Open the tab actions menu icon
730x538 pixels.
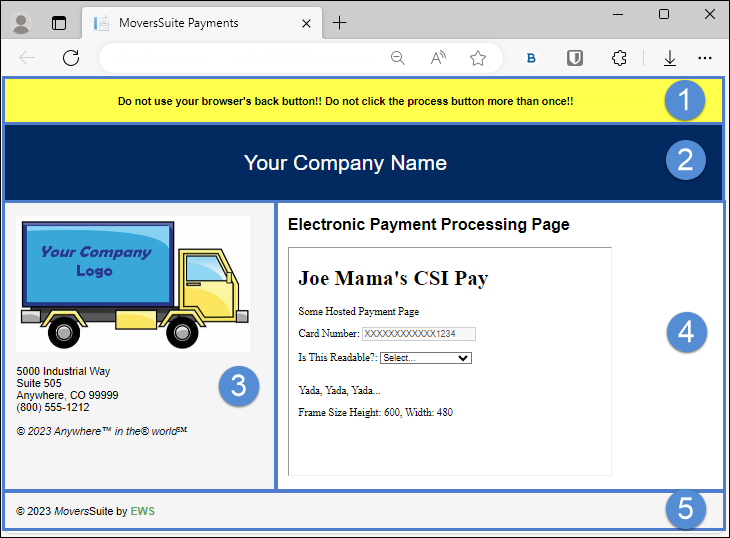pyautogui.click(x=59, y=23)
